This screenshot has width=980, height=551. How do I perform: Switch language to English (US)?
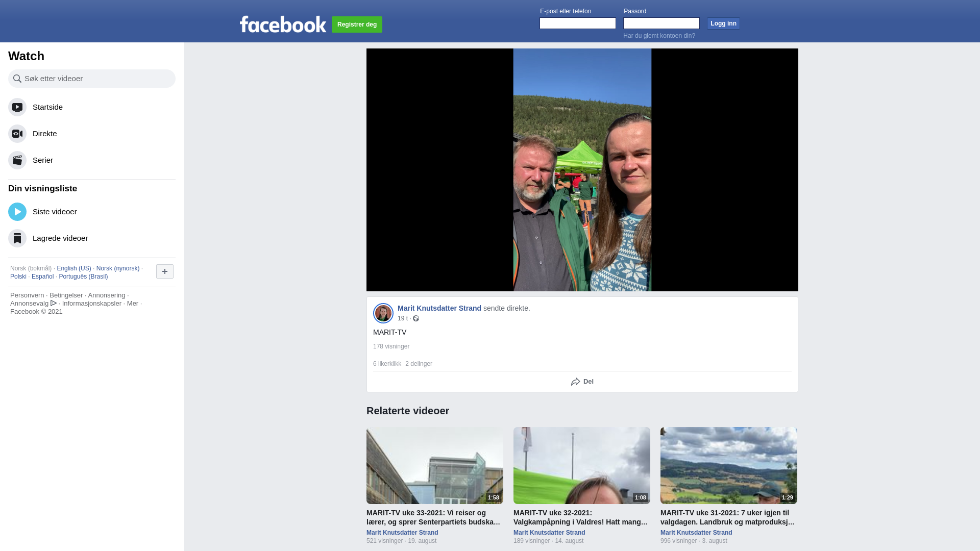tap(74, 268)
